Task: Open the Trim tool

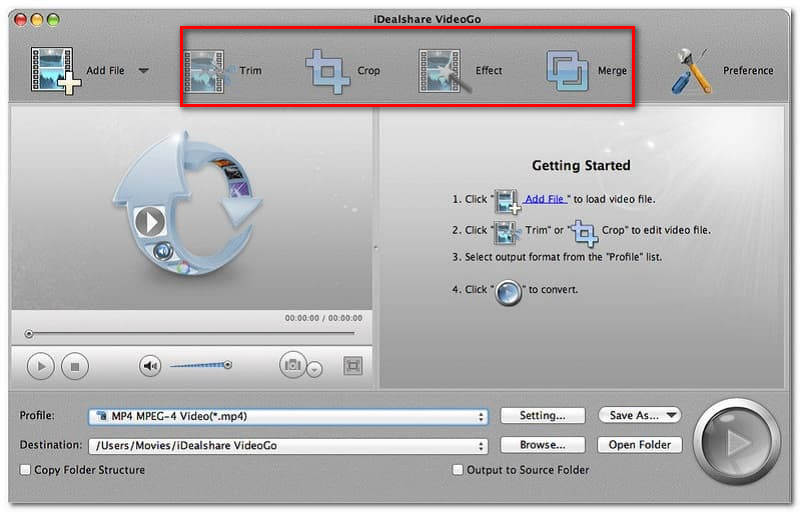Action: (x=222, y=71)
